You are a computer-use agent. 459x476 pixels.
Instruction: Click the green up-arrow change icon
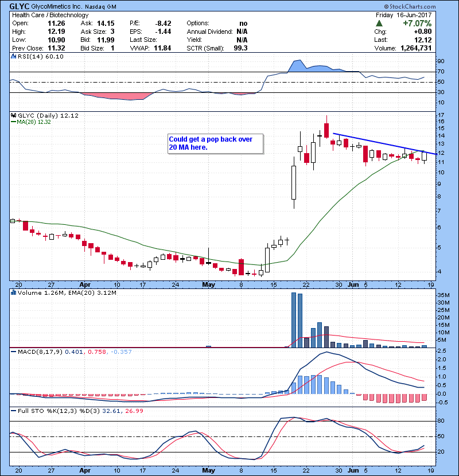(x=379, y=24)
